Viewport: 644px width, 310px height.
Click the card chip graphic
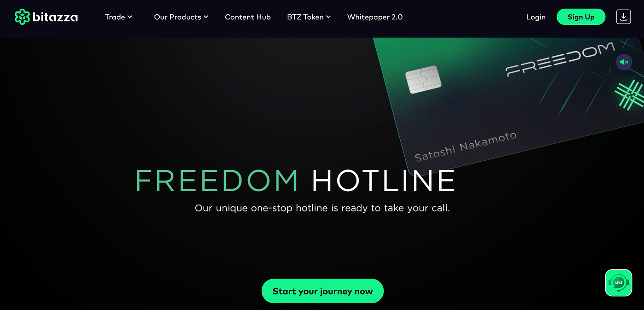coord(424,79)
